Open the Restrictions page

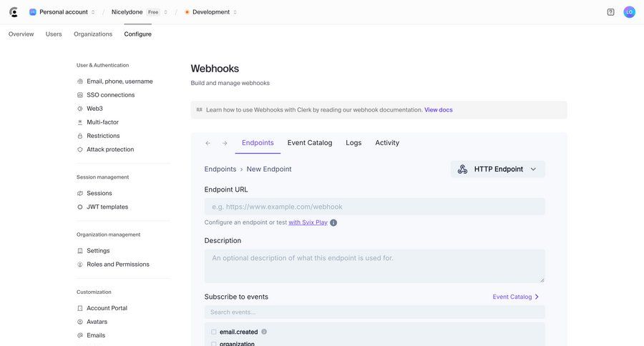click(x=103, y=136)
